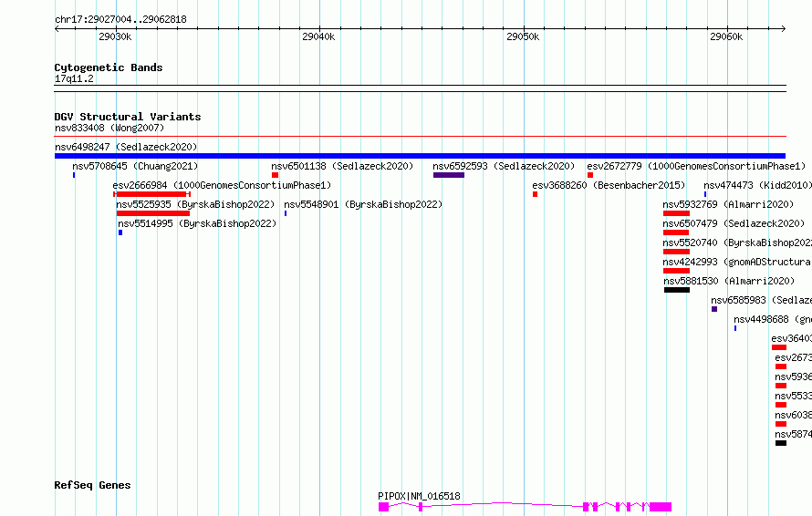The height and width of the screenshot is (516, 812).
Task: Click nsv5708645 (Chuang2021) label
Action: pyautogui.click(x=135, y=166)
